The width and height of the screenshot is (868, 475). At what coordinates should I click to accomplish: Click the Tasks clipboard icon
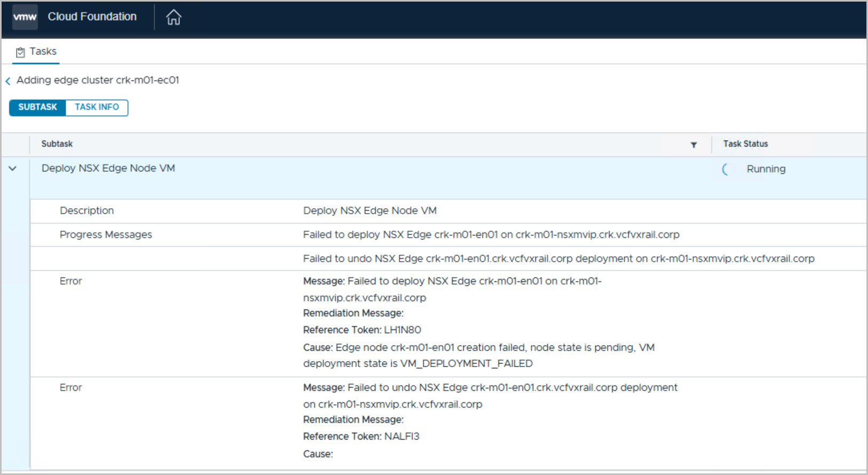[20, 52]
